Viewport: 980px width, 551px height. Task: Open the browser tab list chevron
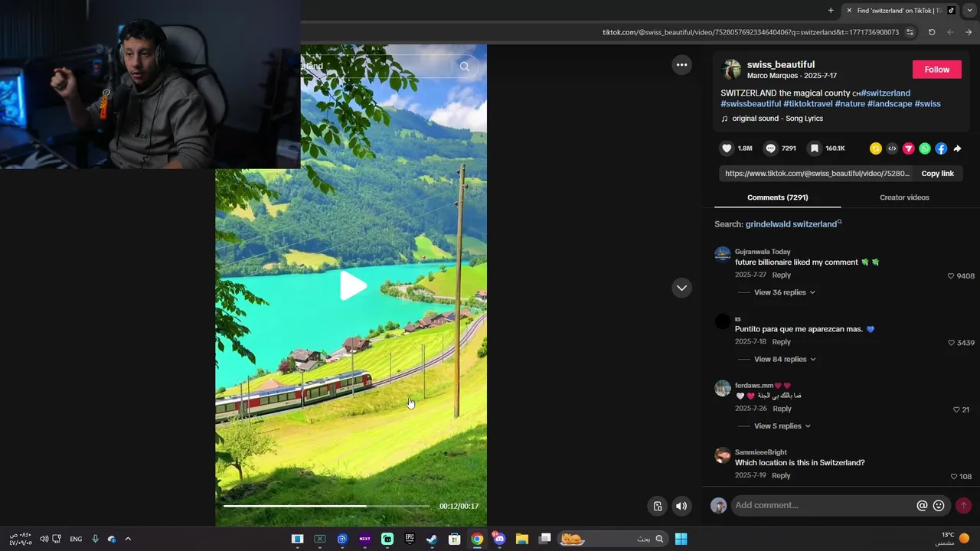(x=969, y=10)
